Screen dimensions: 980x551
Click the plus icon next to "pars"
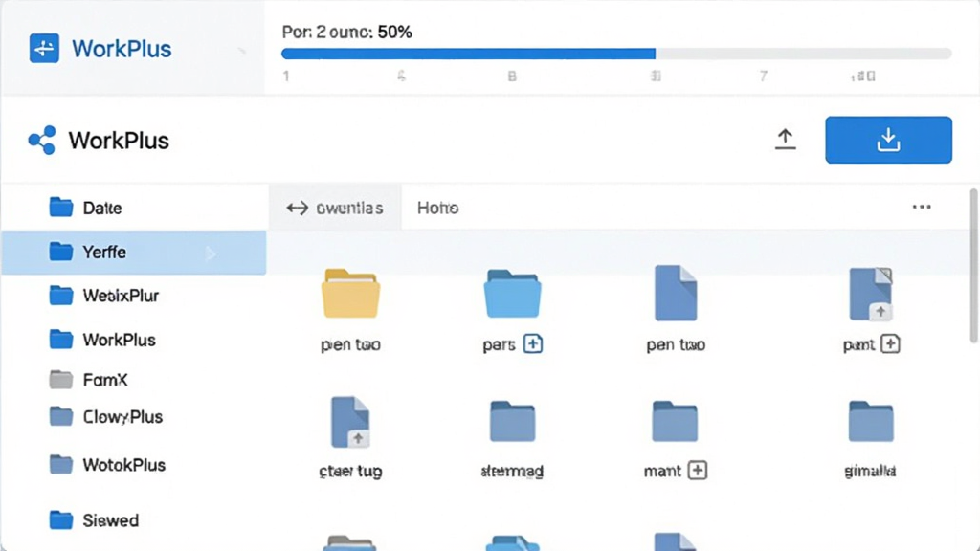coord(532,343)
